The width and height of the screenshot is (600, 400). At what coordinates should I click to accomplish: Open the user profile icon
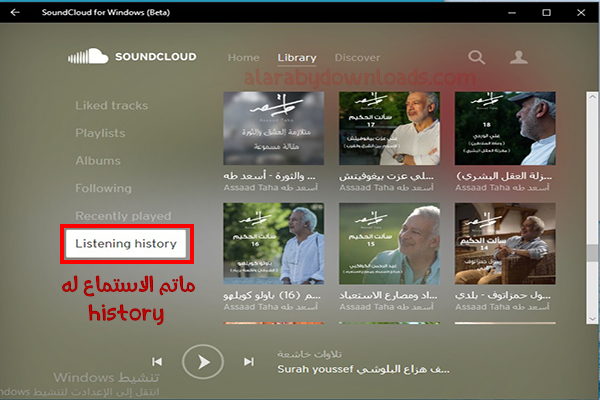coord(518,57)
